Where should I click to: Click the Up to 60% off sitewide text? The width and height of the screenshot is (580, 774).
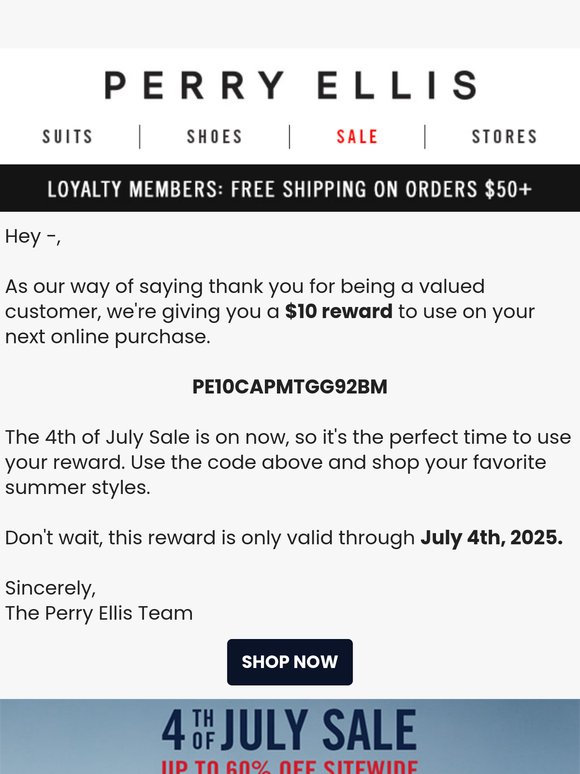click(290, 767)
